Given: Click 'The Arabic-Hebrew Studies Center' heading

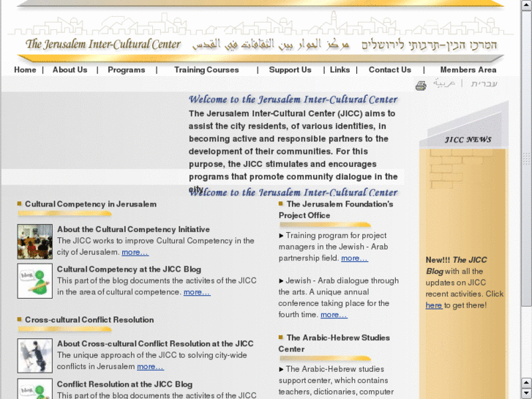Looking at the screenshot, I should click(334, 343).
